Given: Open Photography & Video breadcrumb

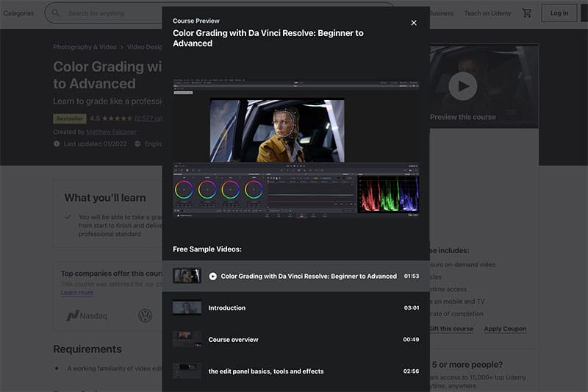Looking at the screenshot, I should click(85, 47).
